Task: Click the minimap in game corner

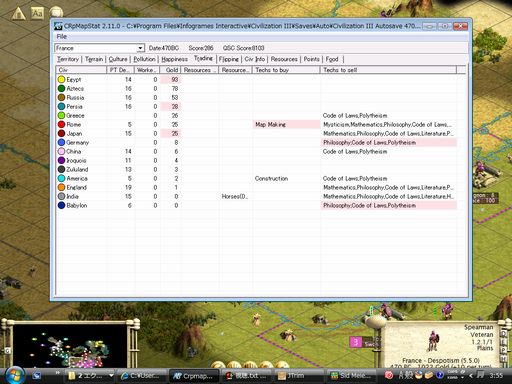Action: coord(69,345)
